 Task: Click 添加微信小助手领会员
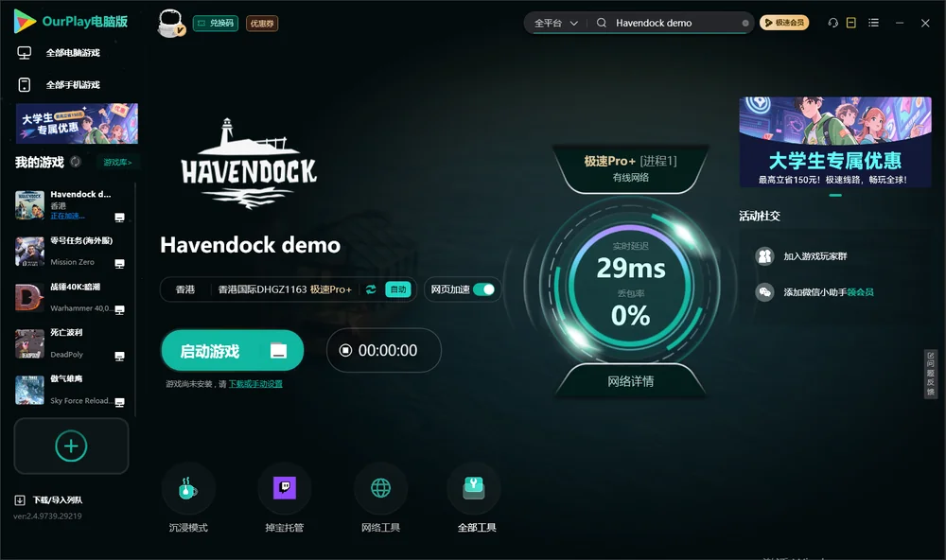pyautogui.click(x=829, y=292)
